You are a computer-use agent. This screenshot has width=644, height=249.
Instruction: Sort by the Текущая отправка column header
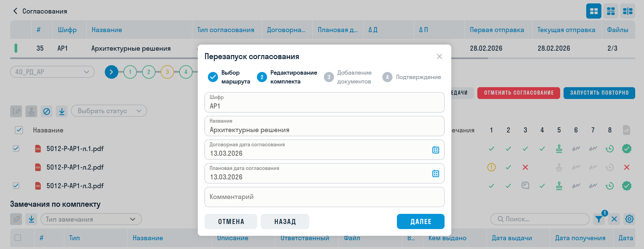(566, 30)
